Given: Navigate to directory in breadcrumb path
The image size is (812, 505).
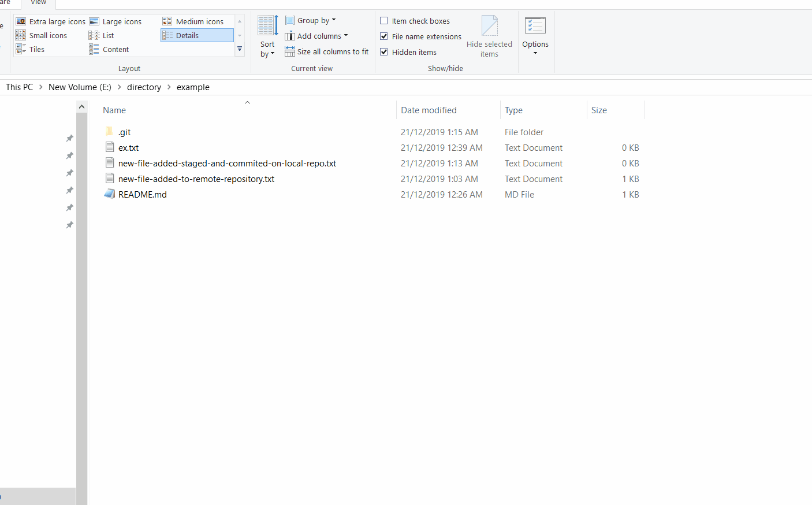Looking at the screenshot, I should pos(144,87).
